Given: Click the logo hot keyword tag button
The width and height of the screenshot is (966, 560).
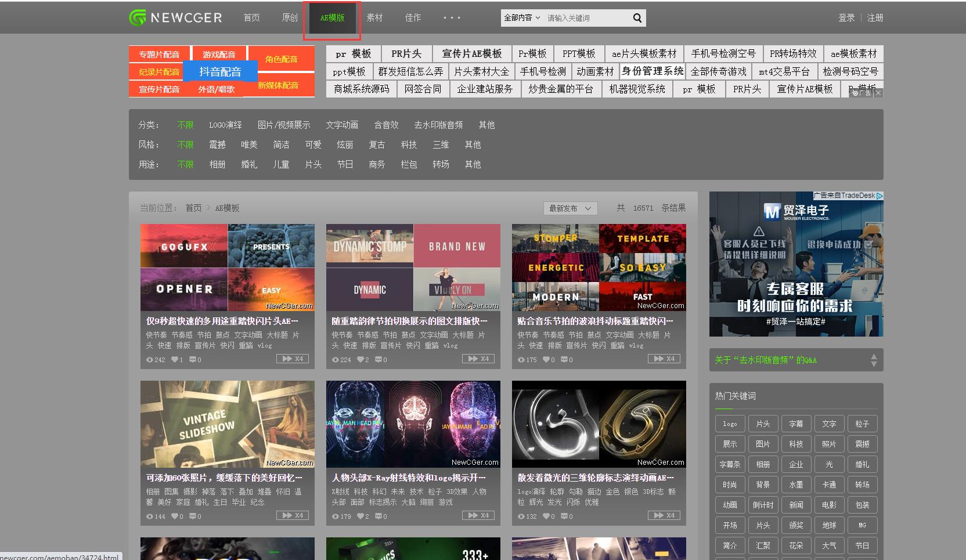Looking at the screenshot, I should pyautogui.click(x=730, y=423).
